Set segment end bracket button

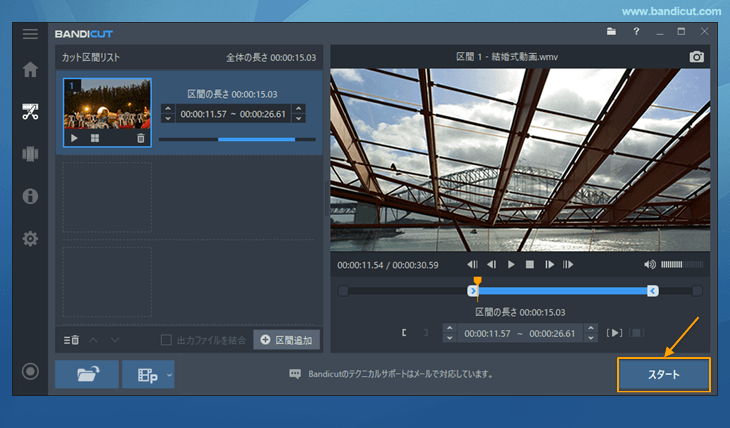(426, 333)
